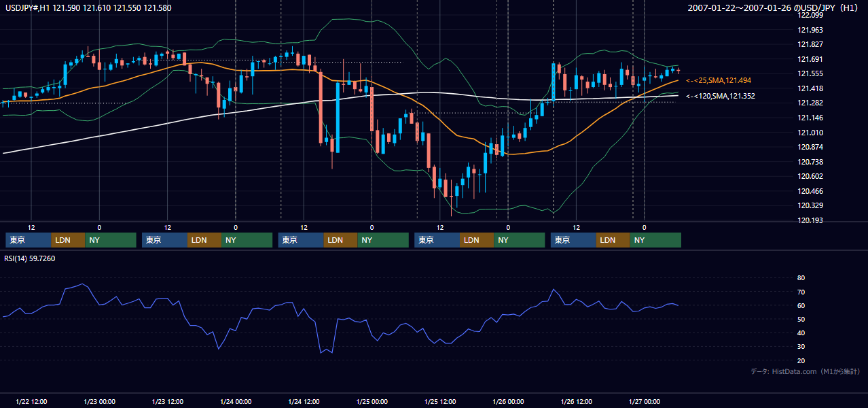The image size is (868, 408).
Task: Pick the third (middle) LDN session block
Action: tap(341, 240)
